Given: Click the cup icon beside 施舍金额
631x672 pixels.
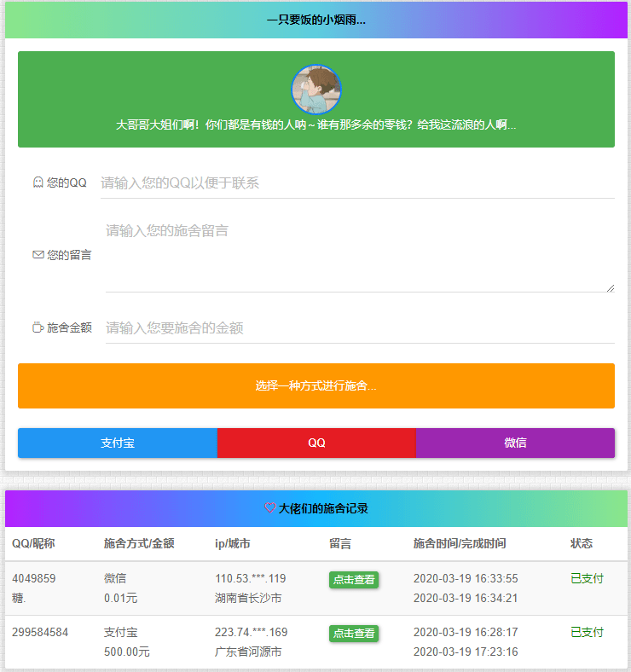Looking at the screenshot, I should (38, 327).
